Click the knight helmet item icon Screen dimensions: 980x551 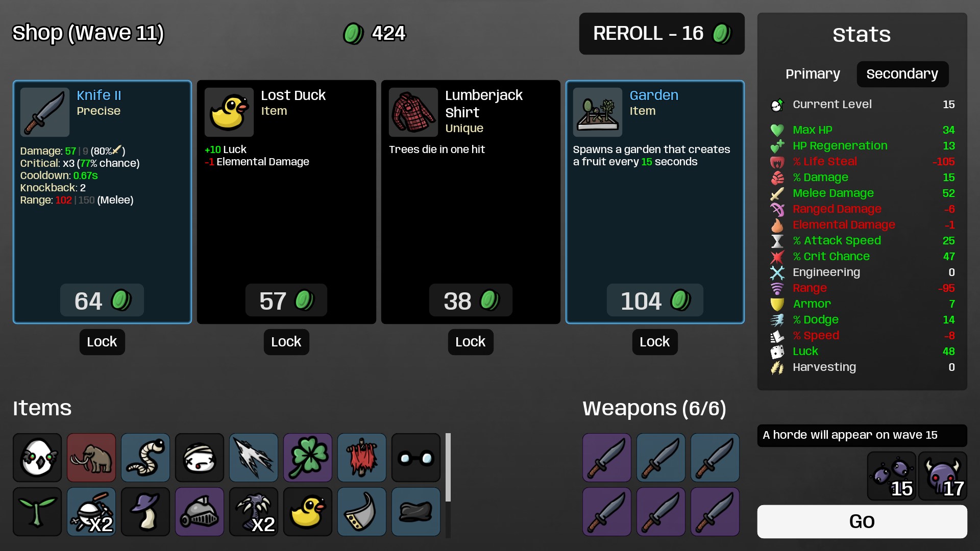coord(200,512)
